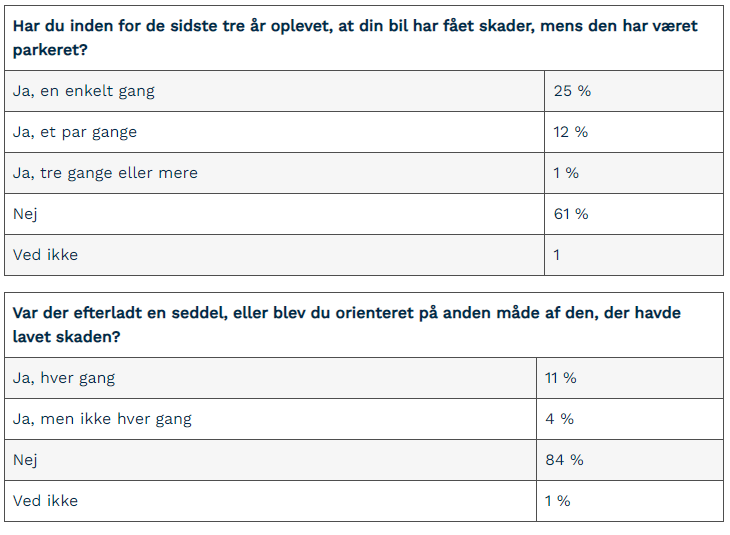Select the 'Ja, en enkelt gang' row label
730x535 pixels.
coord(84,91)
